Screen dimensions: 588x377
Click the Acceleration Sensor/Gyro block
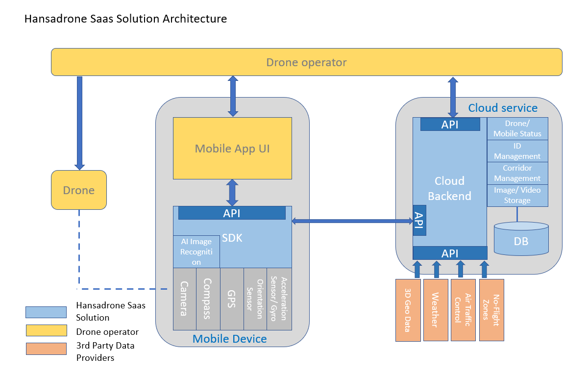pyautogui.click(x=279, y=299)
